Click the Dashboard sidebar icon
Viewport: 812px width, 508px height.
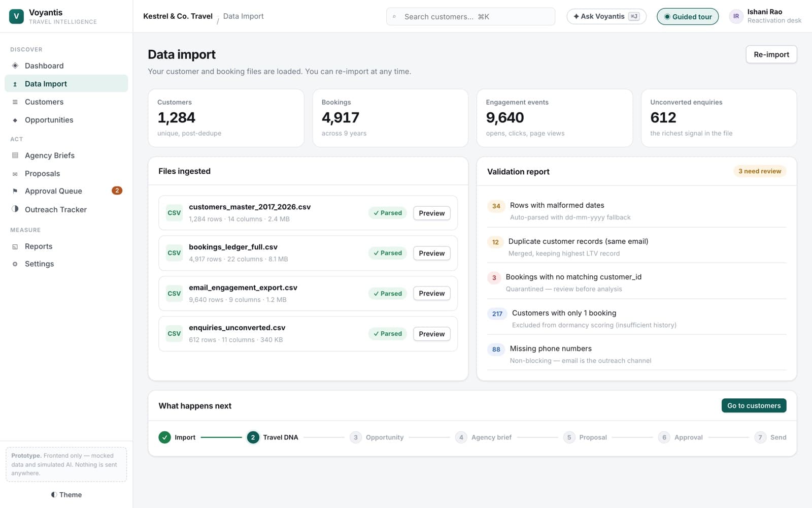pos(15,66)
